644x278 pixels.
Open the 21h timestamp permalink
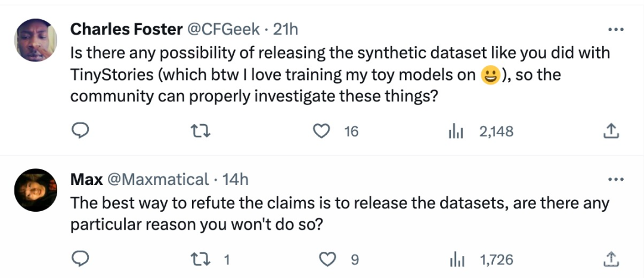tap(285, 29)
